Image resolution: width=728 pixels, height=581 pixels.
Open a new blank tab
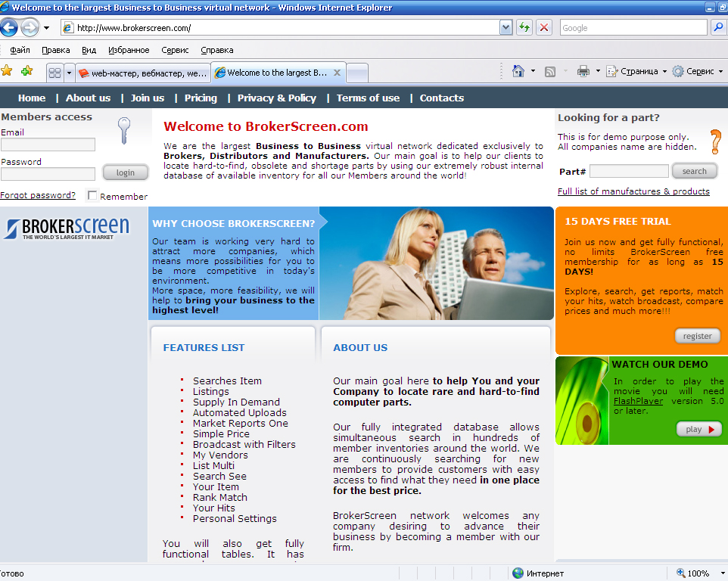tap(357, 73)
